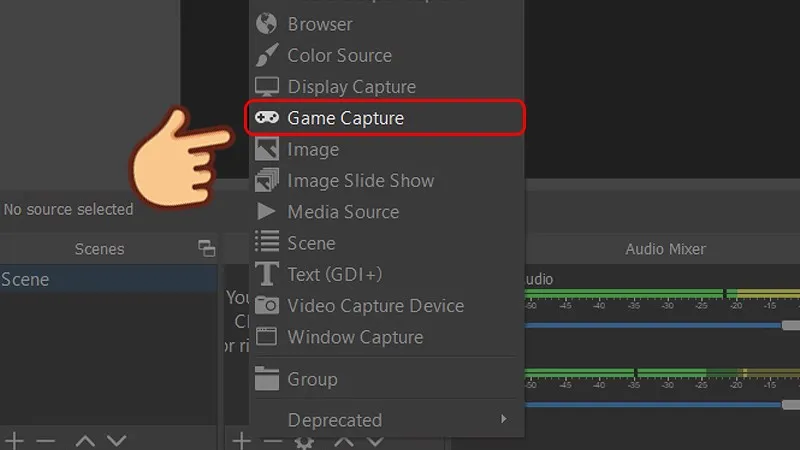
Task: Choose Group from the source menu
Action: [x=312, y=379]
